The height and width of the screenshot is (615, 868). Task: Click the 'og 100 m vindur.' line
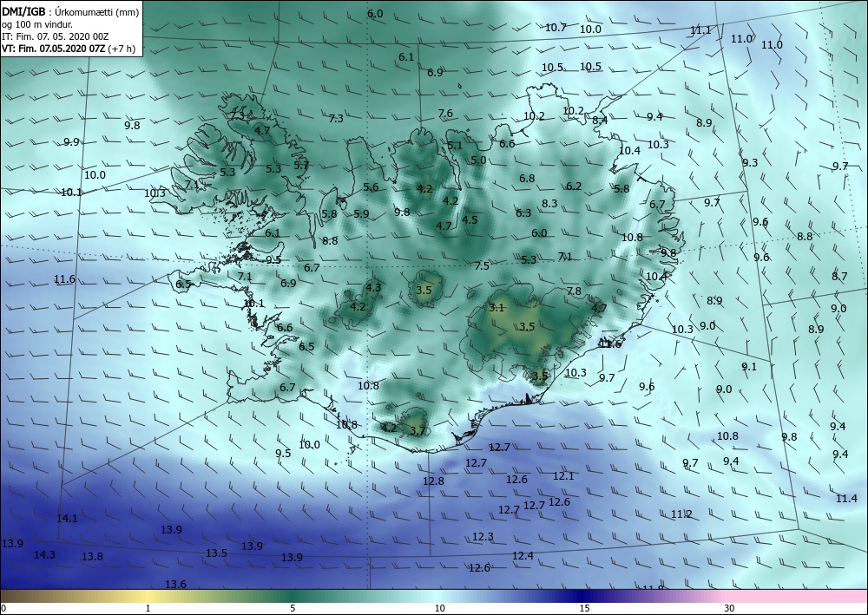(x=37, y=24)
